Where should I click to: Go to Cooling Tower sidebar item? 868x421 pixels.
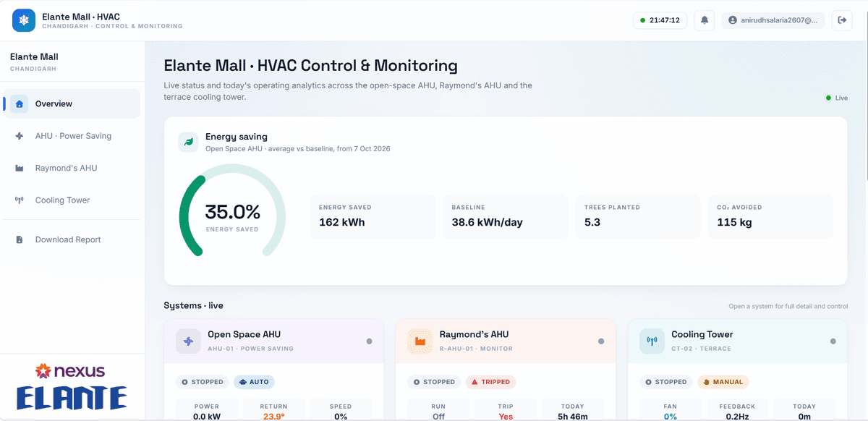pyautogui.click(x=72, y=200)
